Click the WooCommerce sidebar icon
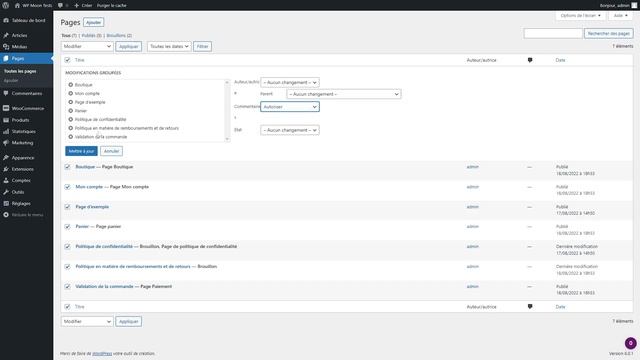The height and width of the screenshot is (360, 640). [x=6, y=109]
